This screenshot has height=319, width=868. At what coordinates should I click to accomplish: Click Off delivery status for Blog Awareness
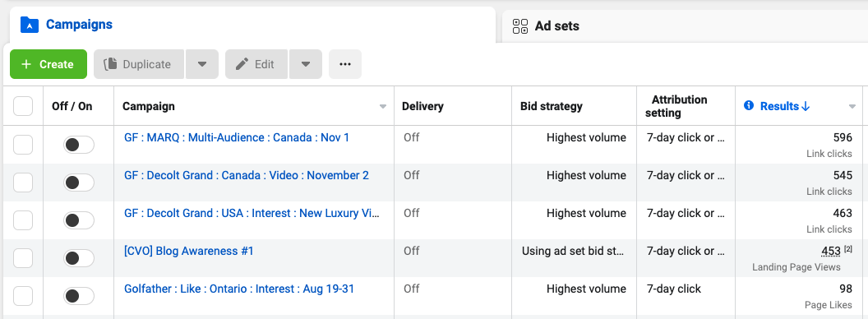tap(411, 251)
